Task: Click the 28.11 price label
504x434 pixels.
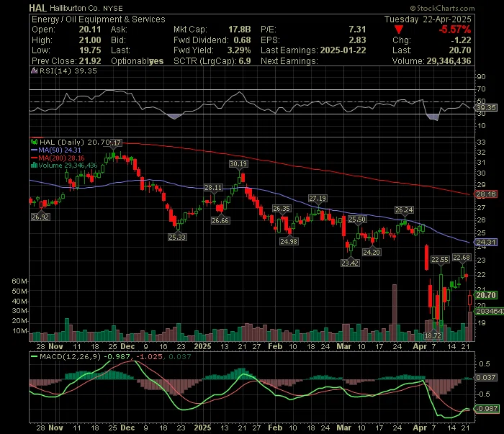Action: pyautogui.click(x=213, y=188)
